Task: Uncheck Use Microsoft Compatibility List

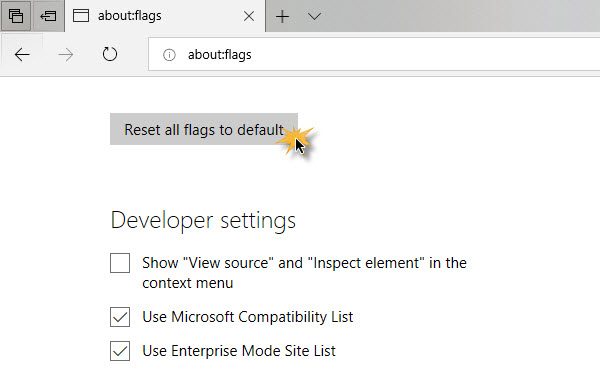Action: (x=120, y=317)
